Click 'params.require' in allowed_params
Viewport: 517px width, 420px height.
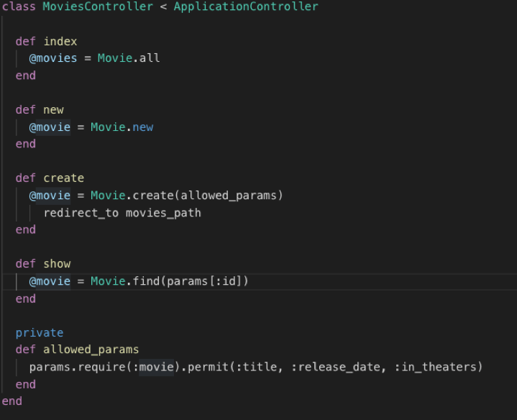(78, 367)
